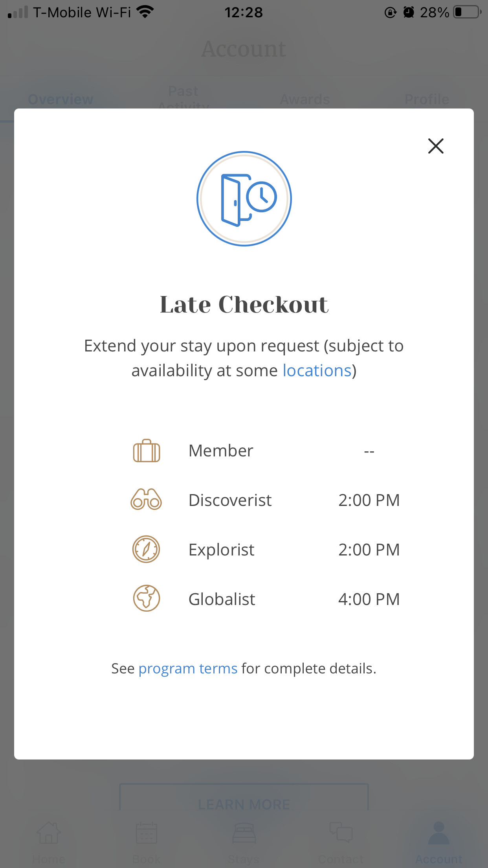Tap the Member suitcase icon
Viewport: 488px width, 868px height.
click(x=147, y=451)
